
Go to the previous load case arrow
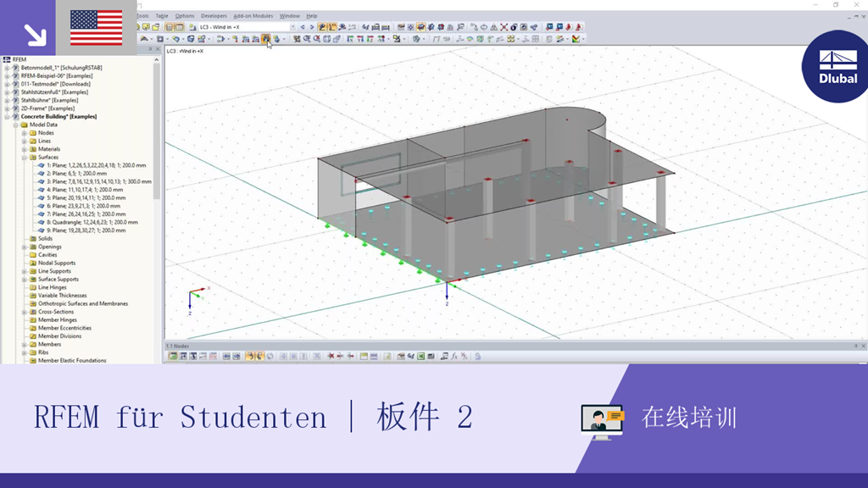pos(303,27)
